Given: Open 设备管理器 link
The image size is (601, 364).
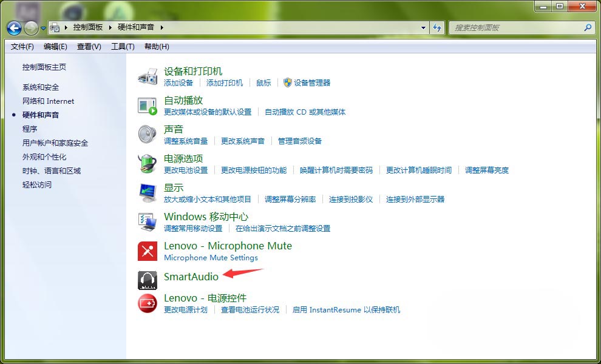Looking at the screenshot, I should click(313, 83).
